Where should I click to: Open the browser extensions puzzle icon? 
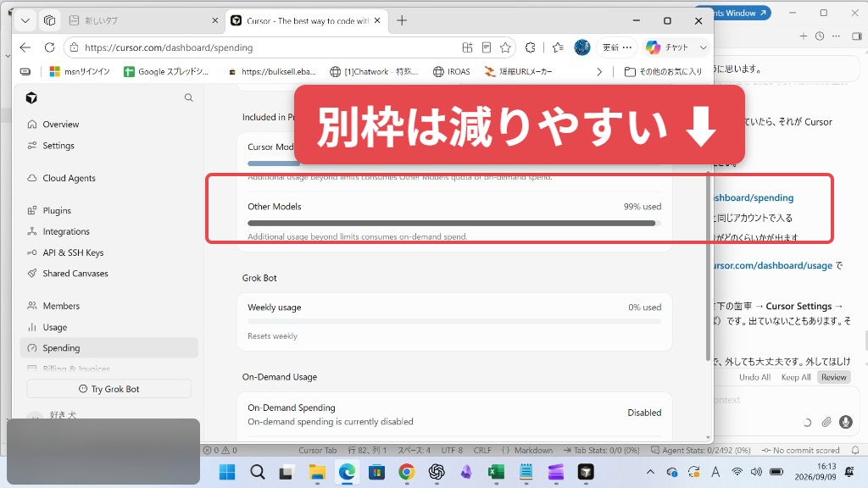pos(531,47)
